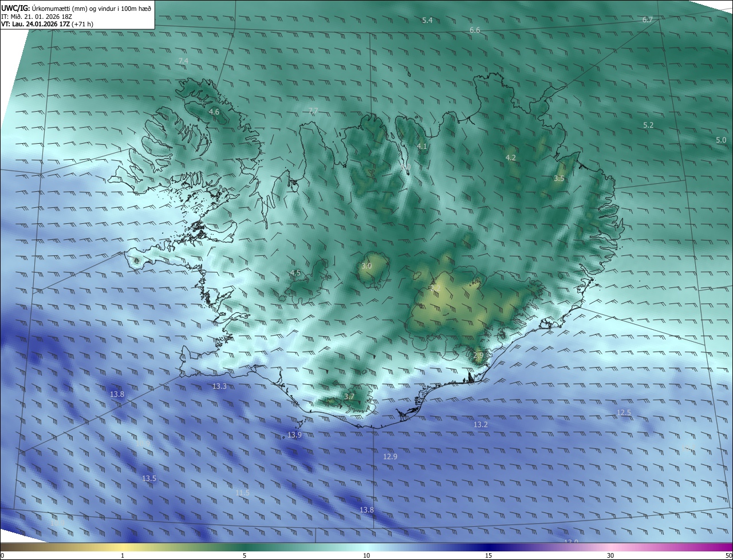The image size is (733, 560).
Task: Click the 3.7 value label
Action: (349, 396)
